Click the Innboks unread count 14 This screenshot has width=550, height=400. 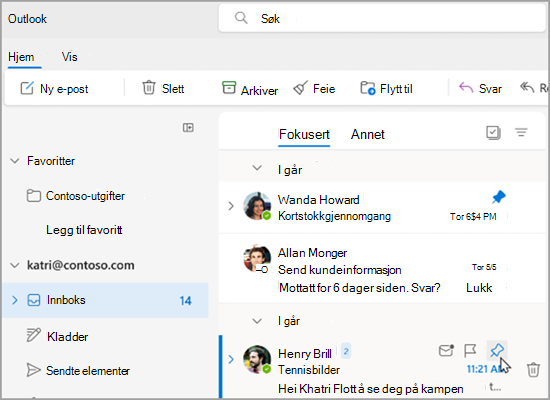point(186,301)
